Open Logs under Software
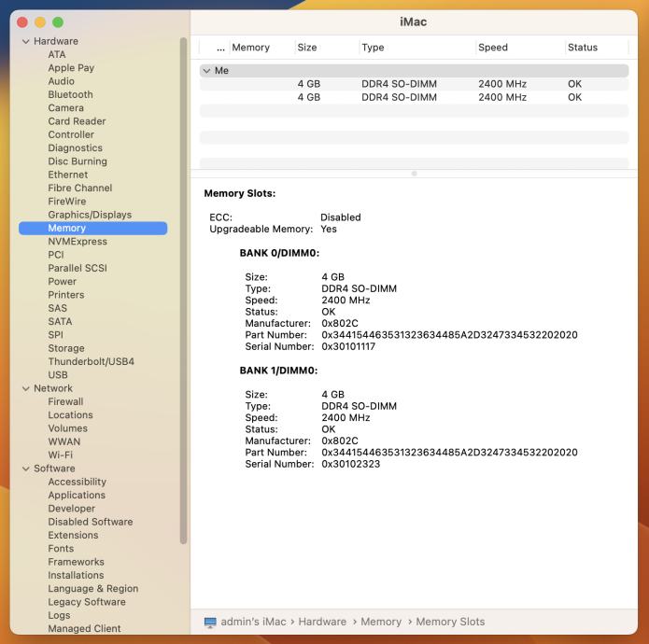 point(59,615)
